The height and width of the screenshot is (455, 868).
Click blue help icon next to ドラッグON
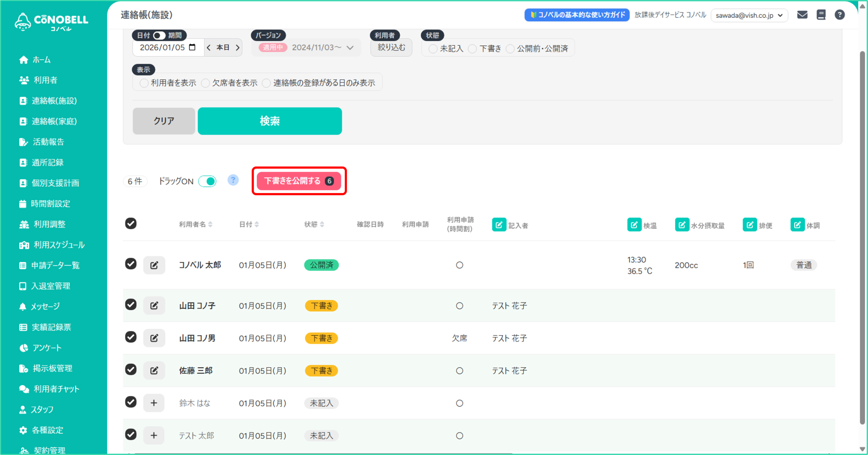(233, 180)
